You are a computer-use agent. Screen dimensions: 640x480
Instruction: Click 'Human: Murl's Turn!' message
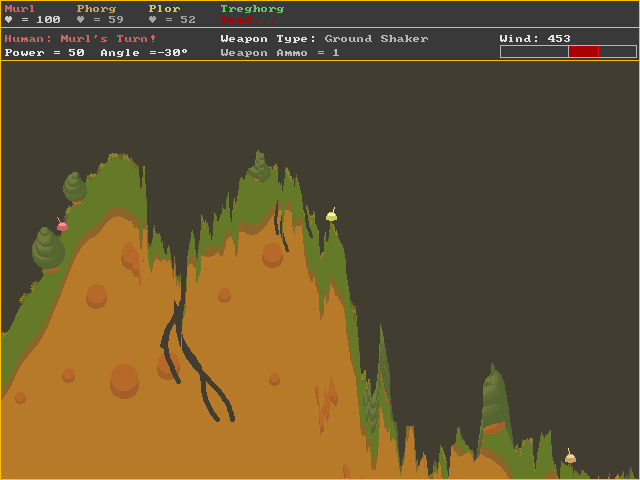click(x=80, y=39)
